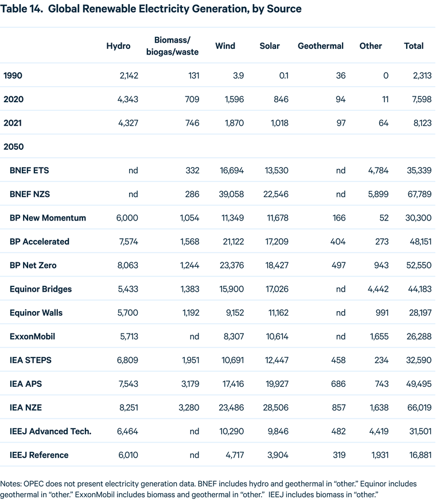Click the IEEJ Reference row label
This screenshot has width=436, height=504.
point(39,455)
